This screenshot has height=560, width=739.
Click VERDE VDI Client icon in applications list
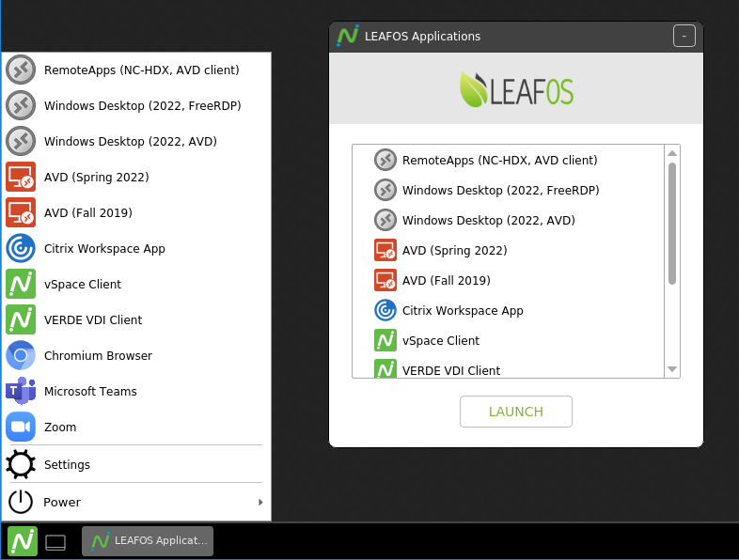385,368
